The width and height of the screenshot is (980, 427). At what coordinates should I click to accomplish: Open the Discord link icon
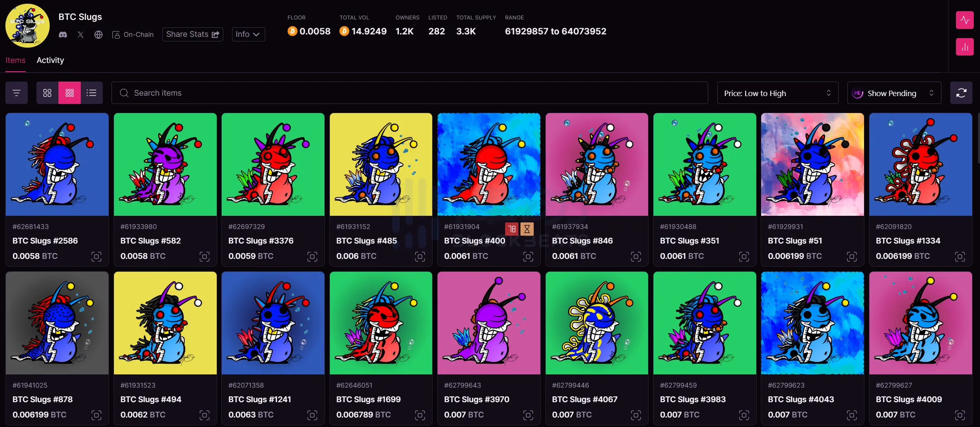point(63,35)
